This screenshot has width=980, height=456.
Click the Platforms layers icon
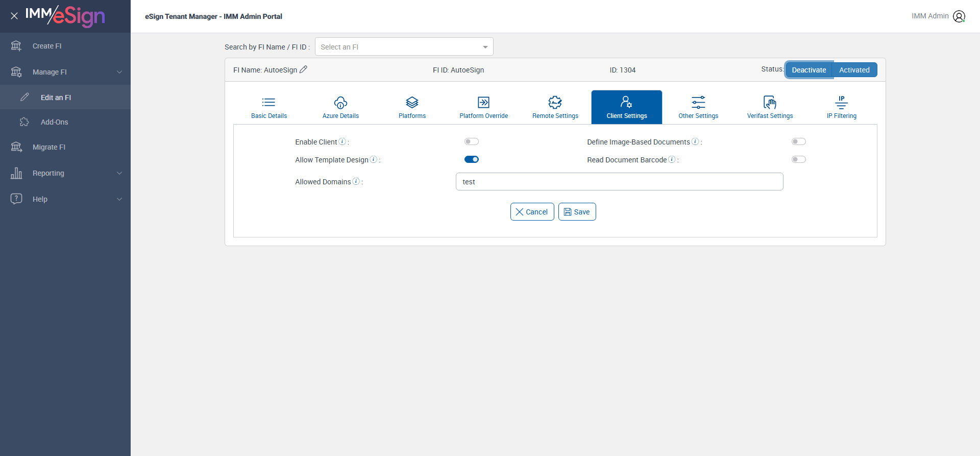pos(412,103)
